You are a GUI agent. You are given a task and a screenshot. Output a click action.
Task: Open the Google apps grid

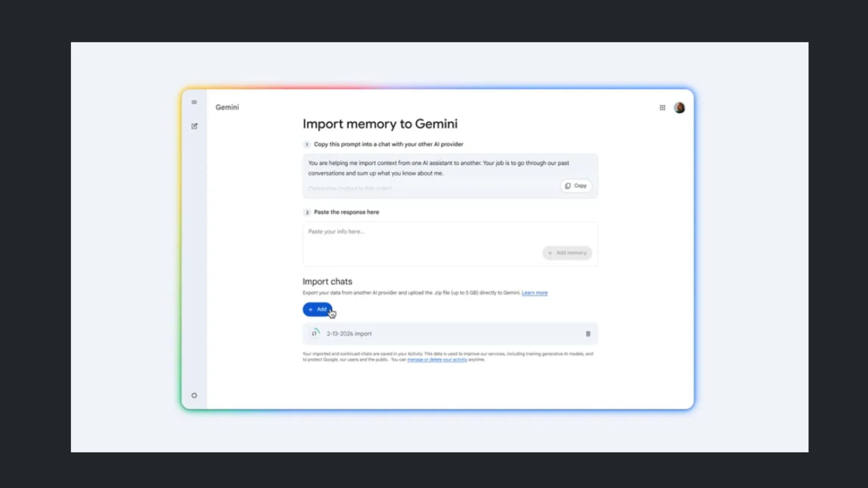pyautogui.click(x=662, y=108)
